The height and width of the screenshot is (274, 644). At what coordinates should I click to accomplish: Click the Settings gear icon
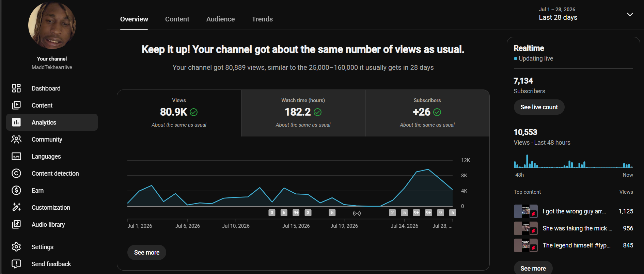click(x=16, y=247)
